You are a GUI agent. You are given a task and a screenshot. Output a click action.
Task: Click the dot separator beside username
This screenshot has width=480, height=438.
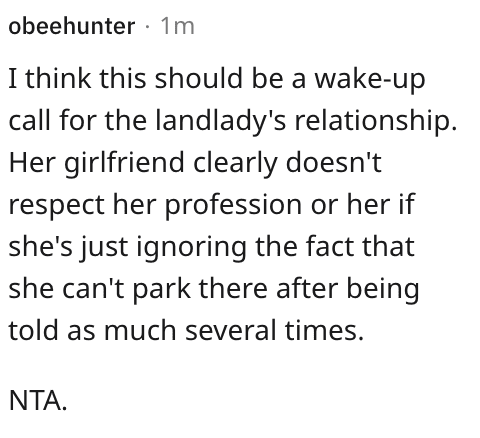148,27
